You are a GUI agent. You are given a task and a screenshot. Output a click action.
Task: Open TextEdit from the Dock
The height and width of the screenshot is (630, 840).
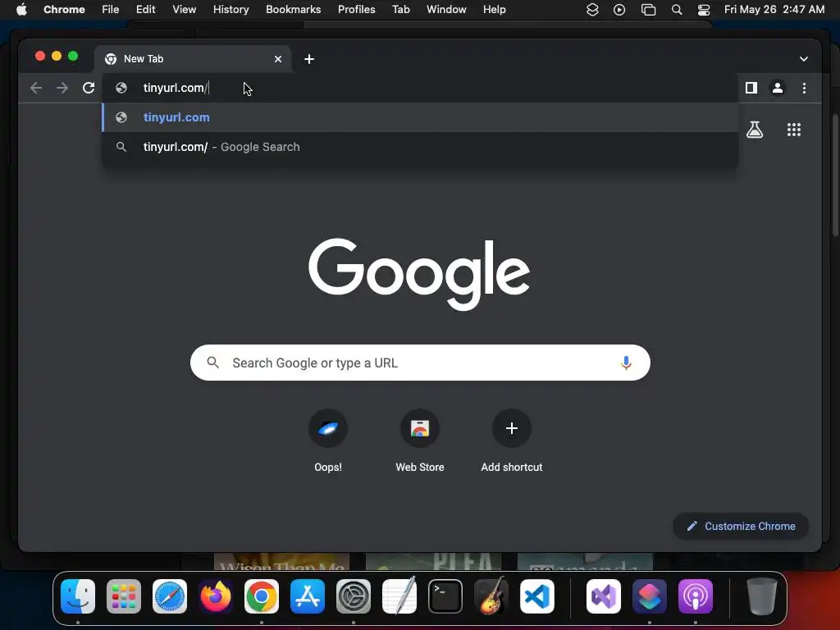click(x=399, y=596)
